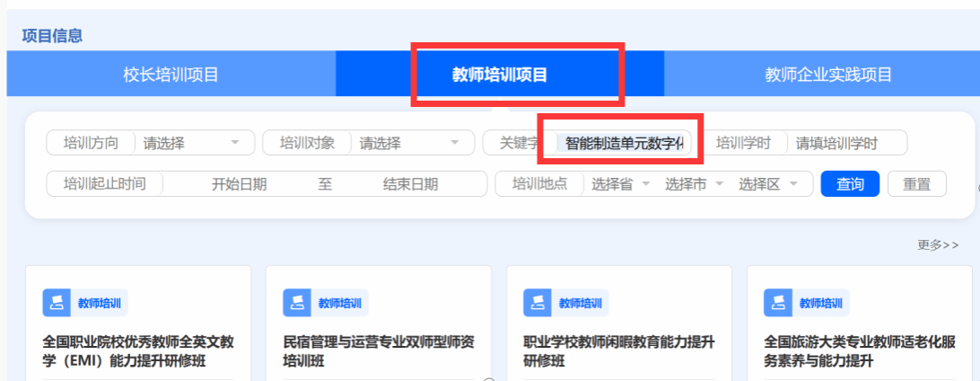The width and height of the screenshot is (980, 381).
Task: Expand the 培训对象 select box
Action: [410, 143]
